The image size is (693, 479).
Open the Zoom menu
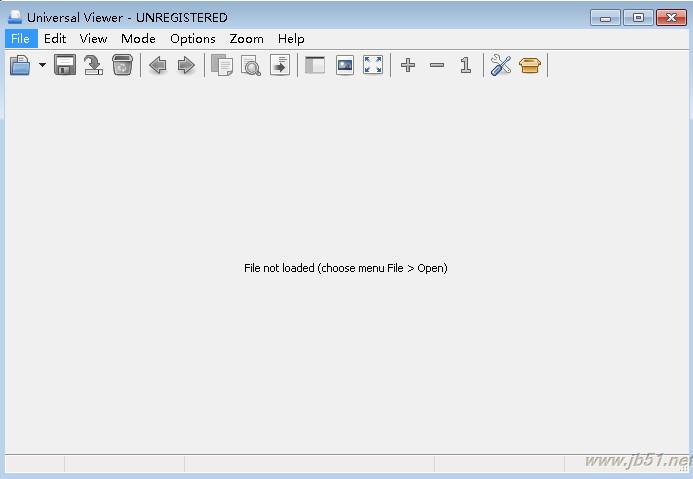[246, 39]
